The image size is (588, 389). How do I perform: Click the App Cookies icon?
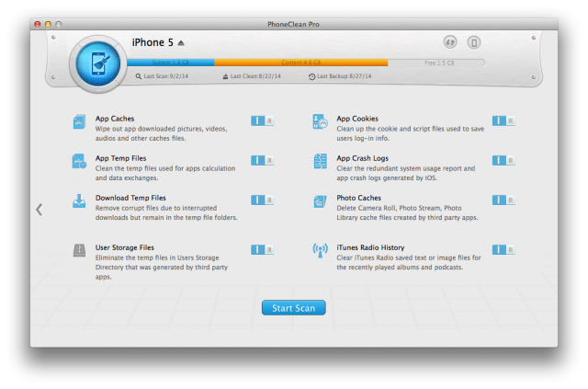click(320, 121)
